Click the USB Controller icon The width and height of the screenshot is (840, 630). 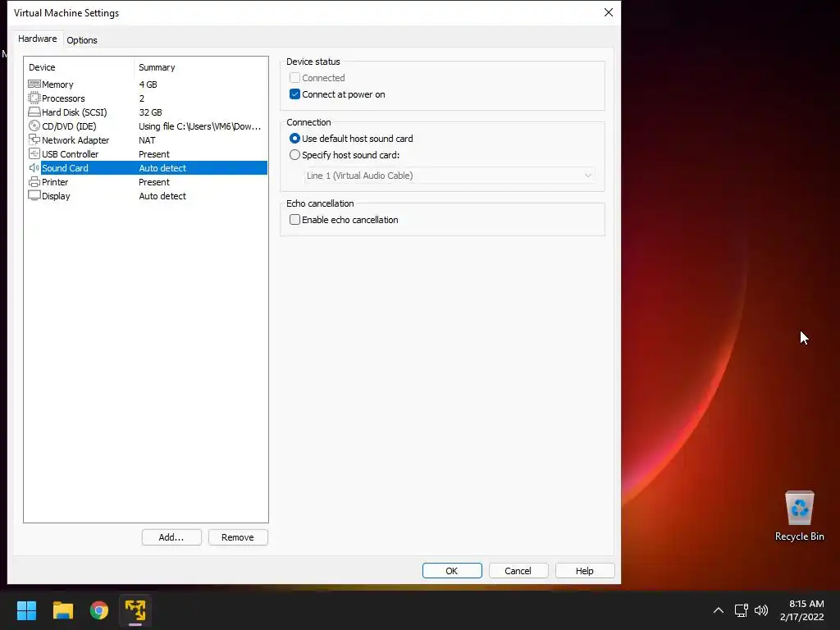34,153
